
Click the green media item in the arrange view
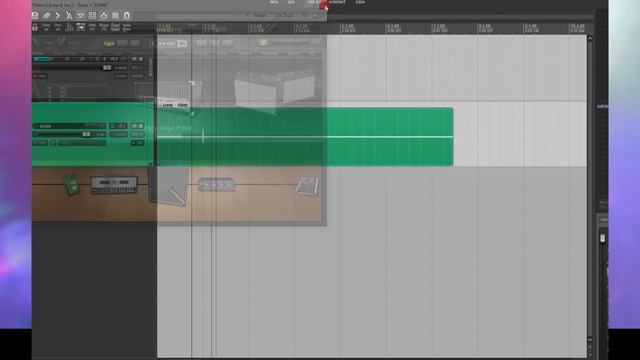click(305, 137)
